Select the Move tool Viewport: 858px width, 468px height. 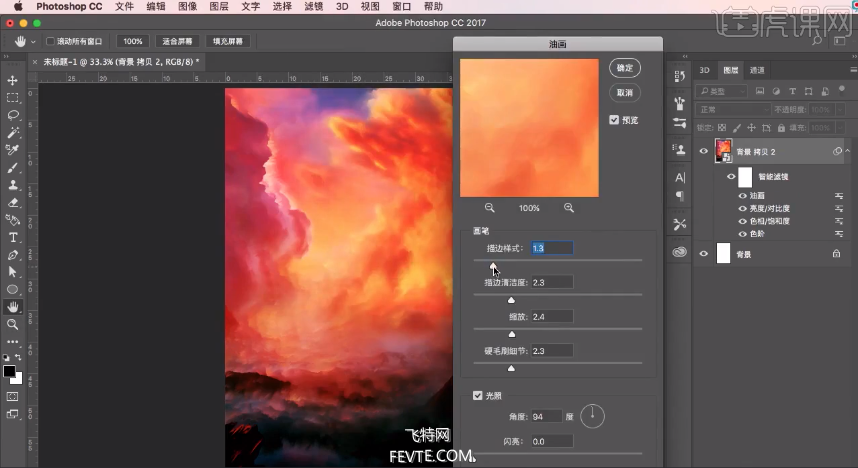(13, 80)
